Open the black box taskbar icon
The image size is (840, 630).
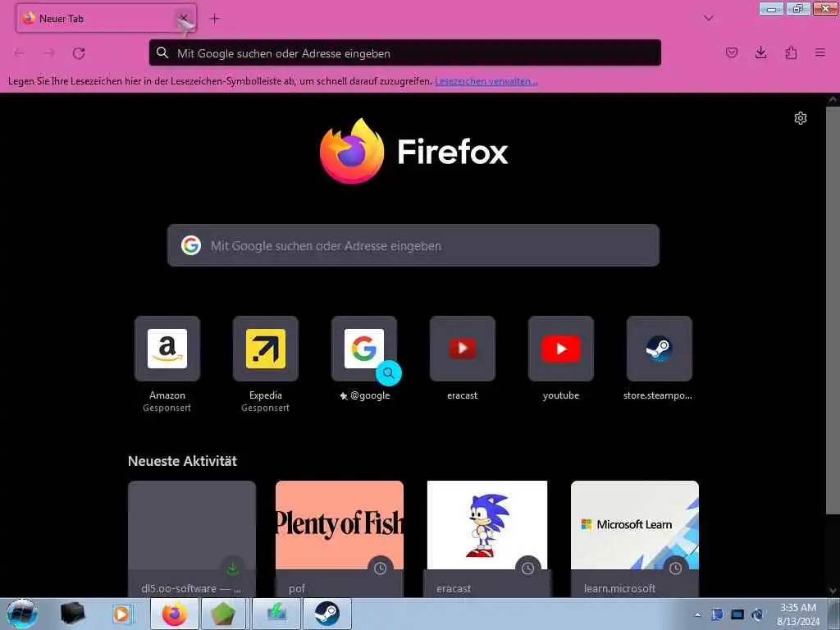tap(72, 614)
